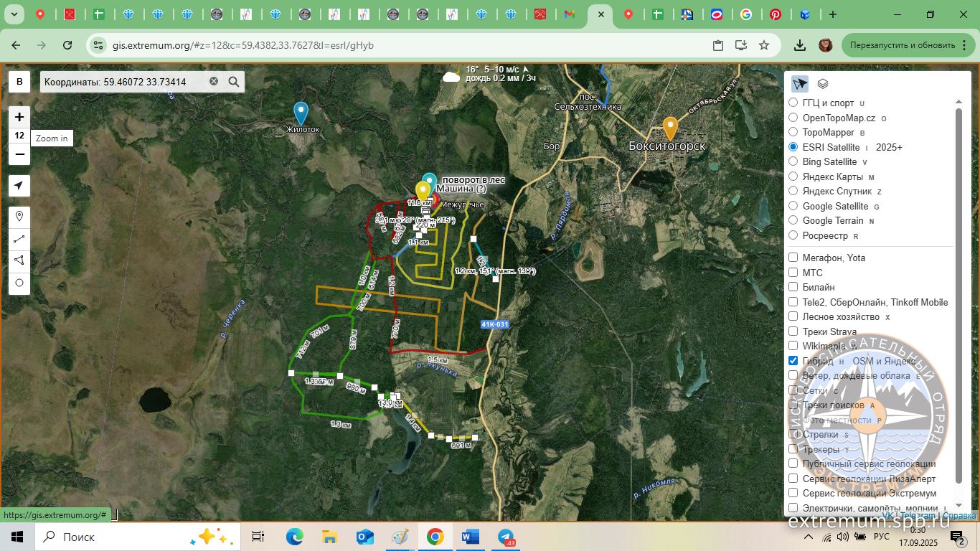Click the zoom out minus button
Viewport: 980px width, 551px height.
(x=19, y=154)
